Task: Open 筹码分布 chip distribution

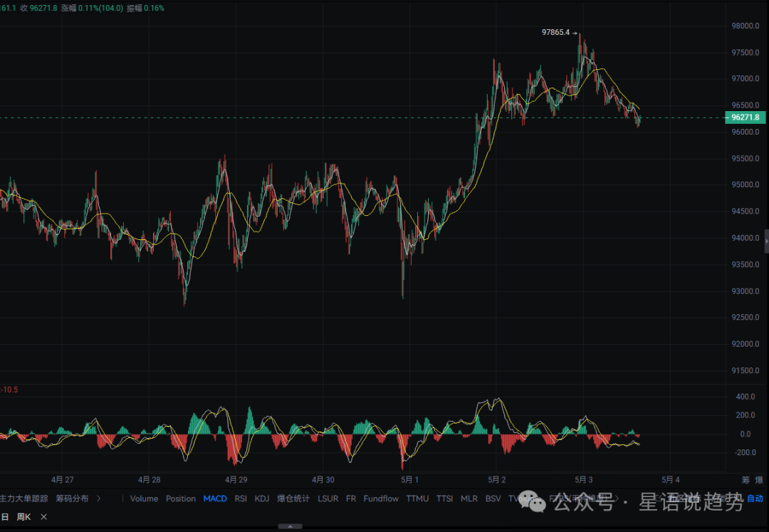Action: 72,499
